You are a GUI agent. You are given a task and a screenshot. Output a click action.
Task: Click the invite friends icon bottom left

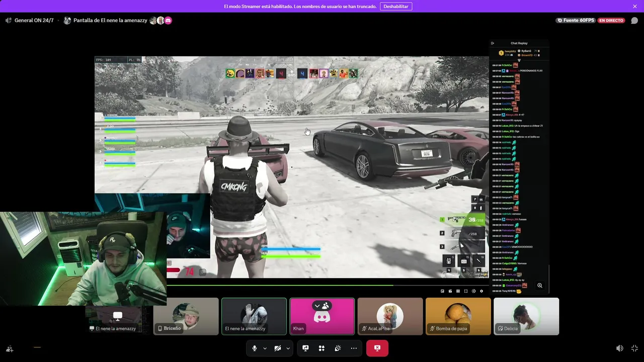10,348
